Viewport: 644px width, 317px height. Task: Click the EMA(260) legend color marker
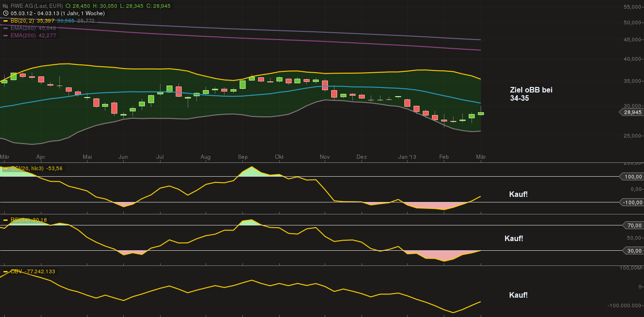coord(6,28)
